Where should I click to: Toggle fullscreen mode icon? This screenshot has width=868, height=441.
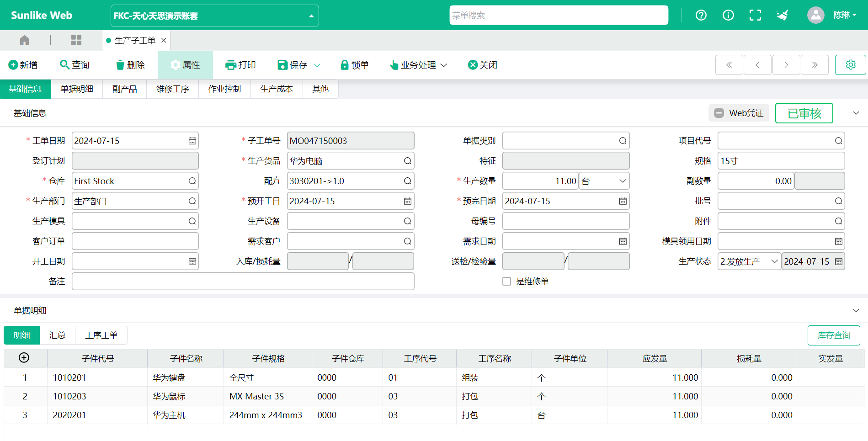tap(755, 16)
